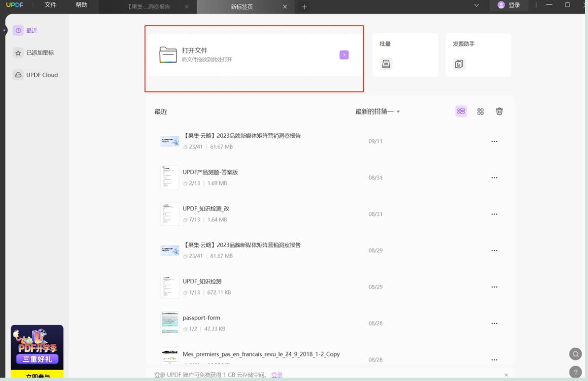Switch to the 洞察报告 document tab
This screenshot has height=381, width=588.
pyautogui.click(x=149, y=7)
